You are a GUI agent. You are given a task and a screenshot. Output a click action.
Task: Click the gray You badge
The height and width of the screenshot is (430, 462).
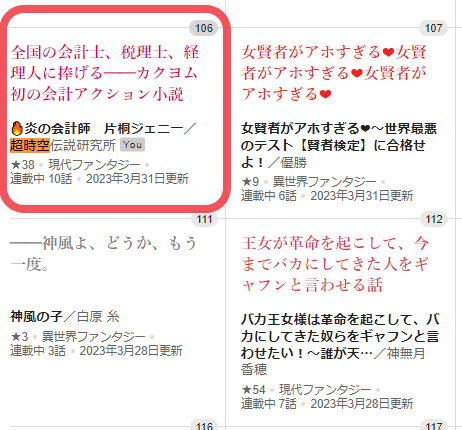point(132,145)
